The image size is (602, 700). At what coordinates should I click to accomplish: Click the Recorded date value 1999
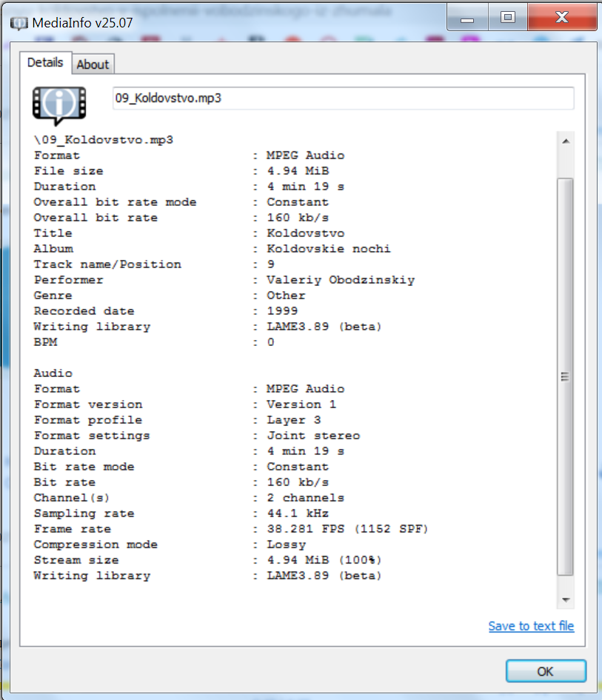point(282,311)
